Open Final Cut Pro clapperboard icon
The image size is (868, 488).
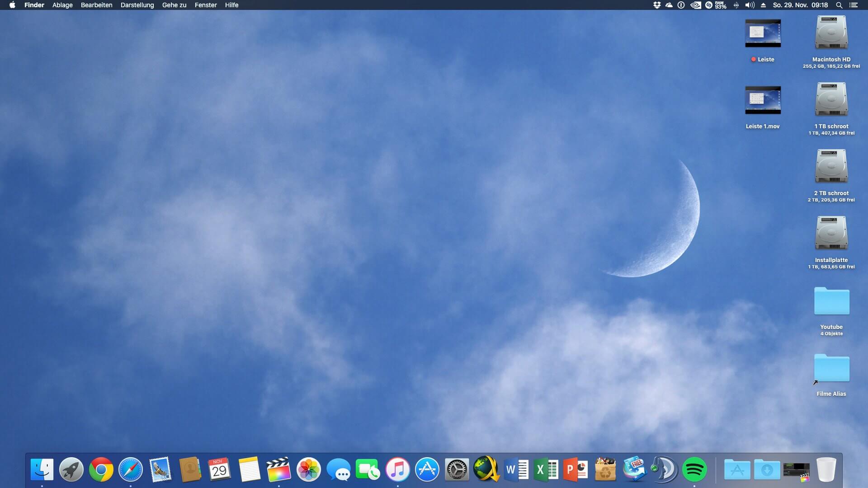click(x=278, y=470)
